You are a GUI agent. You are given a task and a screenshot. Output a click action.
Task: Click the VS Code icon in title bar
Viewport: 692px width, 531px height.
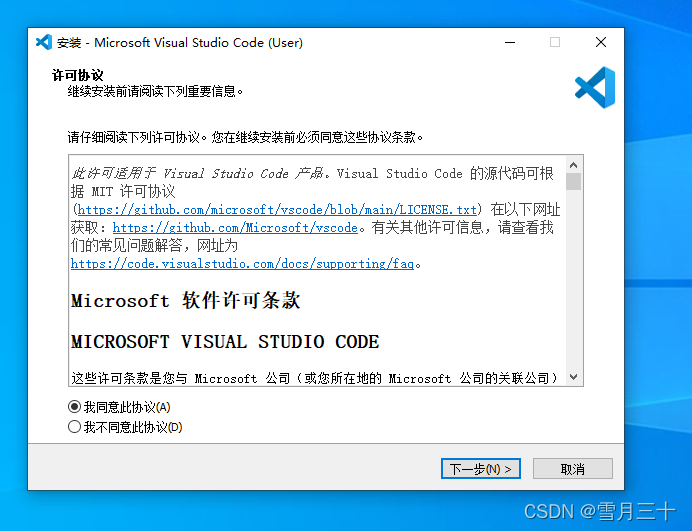click(44, 42)
